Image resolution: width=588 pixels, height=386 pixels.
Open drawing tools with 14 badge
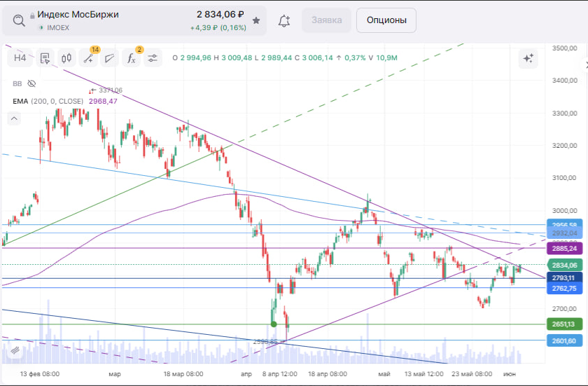click(x=89, y=58)
